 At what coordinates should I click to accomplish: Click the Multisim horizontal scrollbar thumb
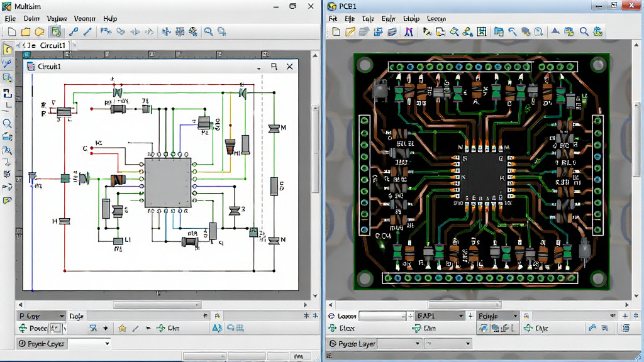[x=157, y=305]
